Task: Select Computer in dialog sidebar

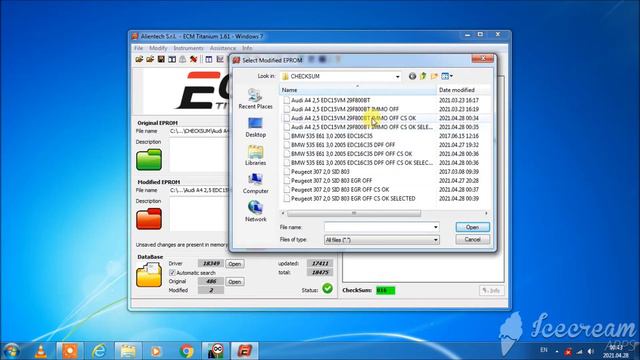Action: pyautogui.click(x=256, y=184)
